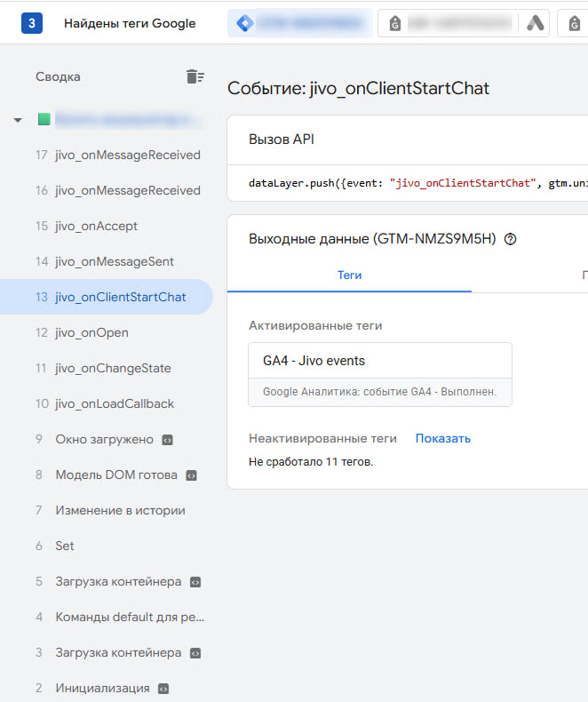Image resolution: width=588 pixels, height=702 pixels.
Task: Click the blurred container name in sidebar
Action: coord(128,120)
